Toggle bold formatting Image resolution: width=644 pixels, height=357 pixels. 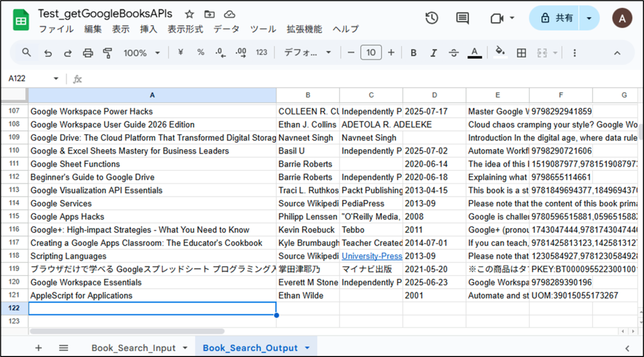pos(414,53)
